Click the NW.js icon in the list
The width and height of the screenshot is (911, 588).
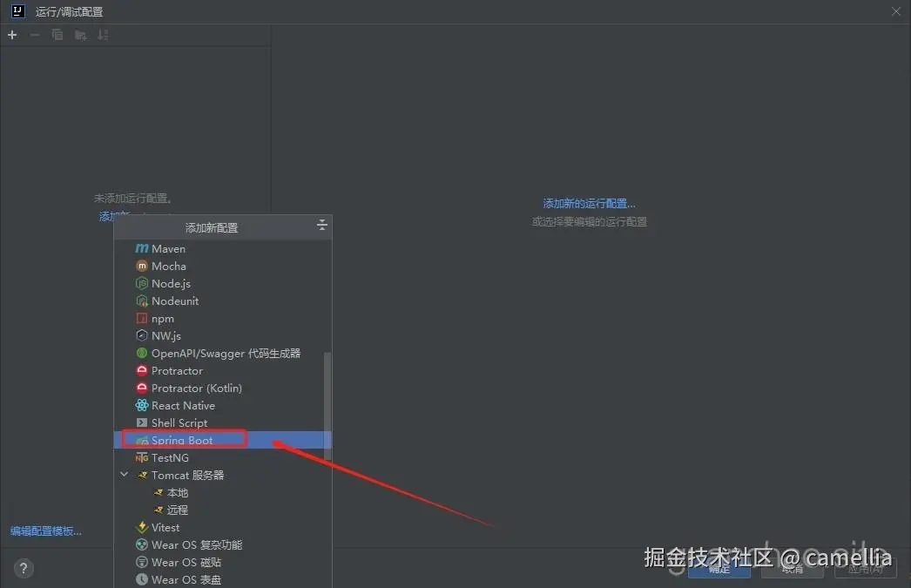tap(142, 336)
